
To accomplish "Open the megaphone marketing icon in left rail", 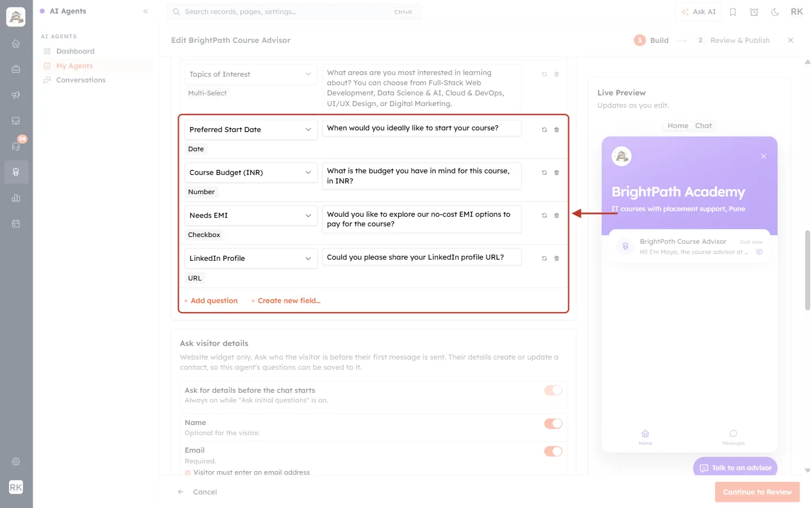I will pos(16,95).
